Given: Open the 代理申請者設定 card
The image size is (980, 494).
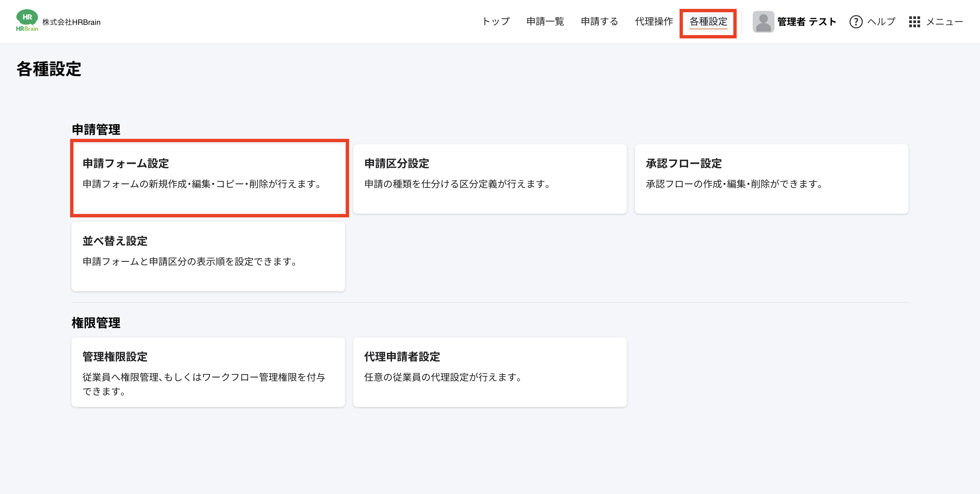Looking at the screenshot, I should point(489,372).
